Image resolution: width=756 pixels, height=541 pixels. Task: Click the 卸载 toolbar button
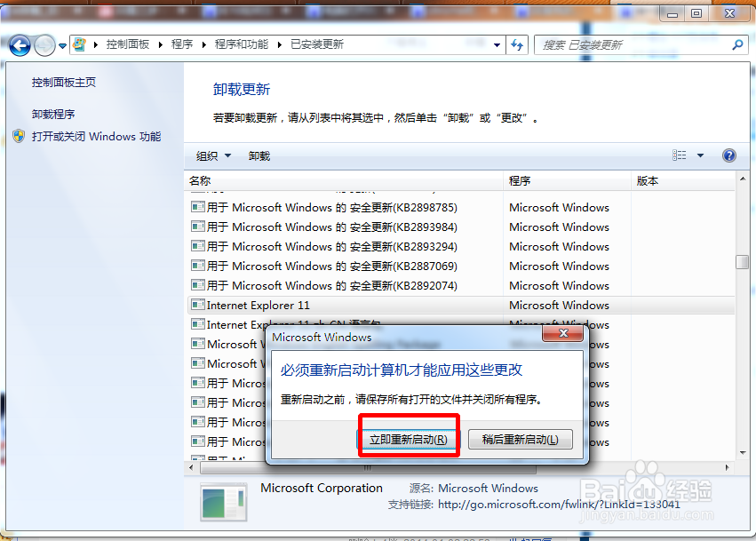[259, 155]
